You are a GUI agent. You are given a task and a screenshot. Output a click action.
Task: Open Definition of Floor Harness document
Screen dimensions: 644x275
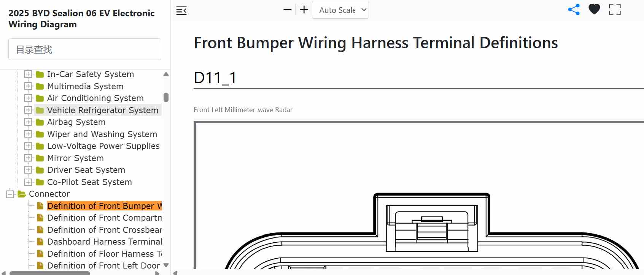click(x=104, y=254)
